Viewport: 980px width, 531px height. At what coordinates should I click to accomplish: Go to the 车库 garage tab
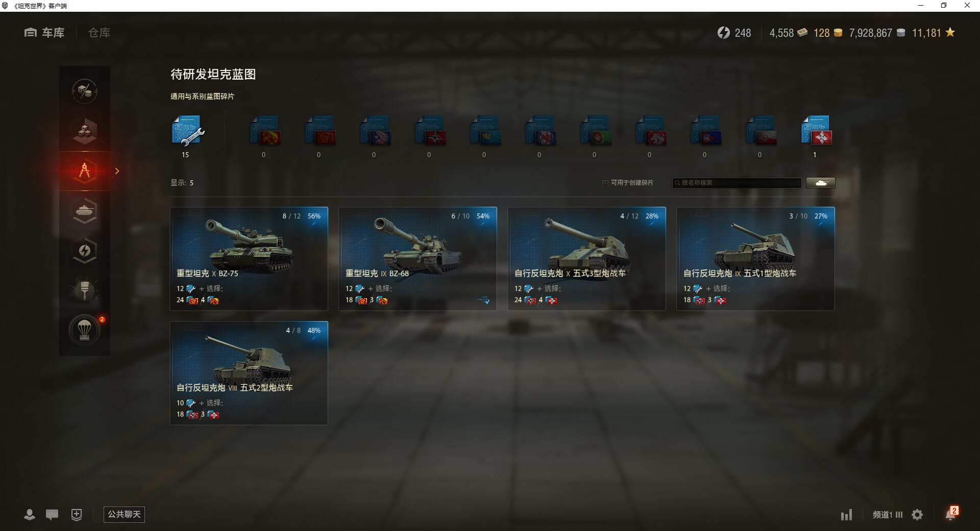point(44,33)
